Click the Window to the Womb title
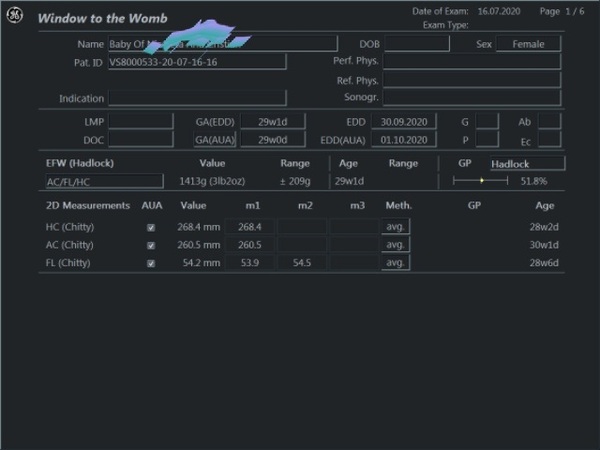This screenshot has width=600, height=450. click(103, 18)
